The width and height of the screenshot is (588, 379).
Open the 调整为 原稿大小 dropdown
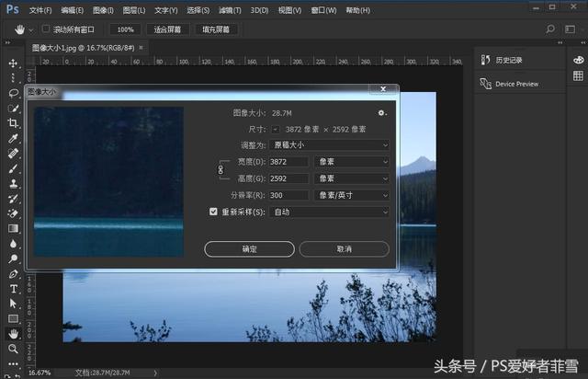pos(329,145)
